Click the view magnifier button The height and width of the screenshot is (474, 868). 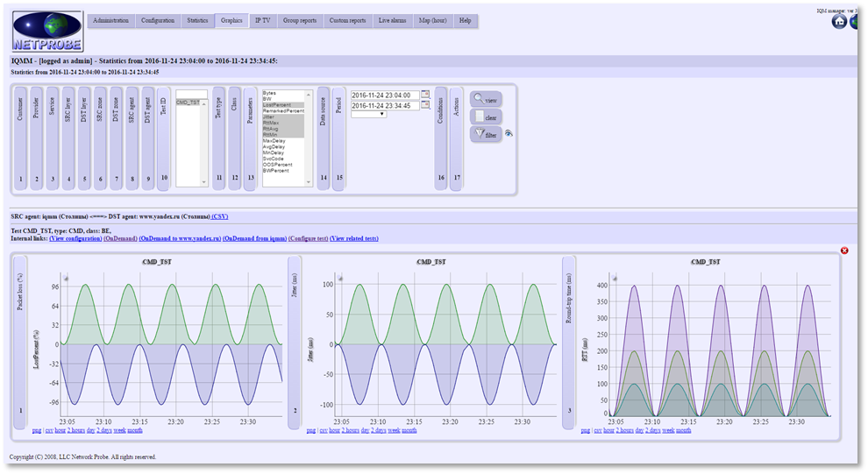point(486,100)
